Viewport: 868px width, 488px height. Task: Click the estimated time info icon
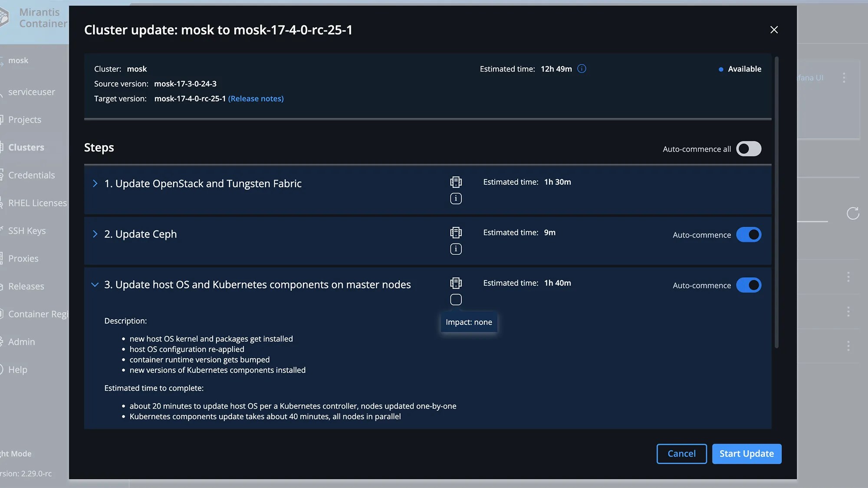[x=582, y=69]
